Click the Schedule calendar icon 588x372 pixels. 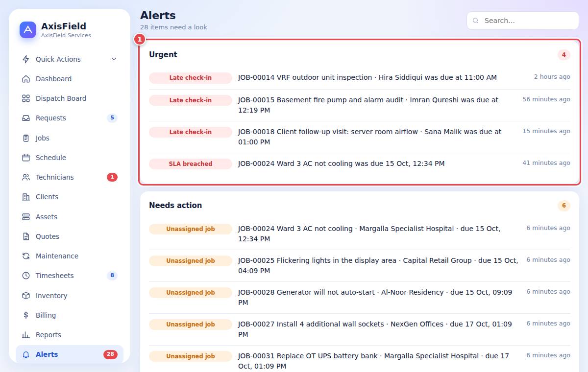tap(26, 158)
